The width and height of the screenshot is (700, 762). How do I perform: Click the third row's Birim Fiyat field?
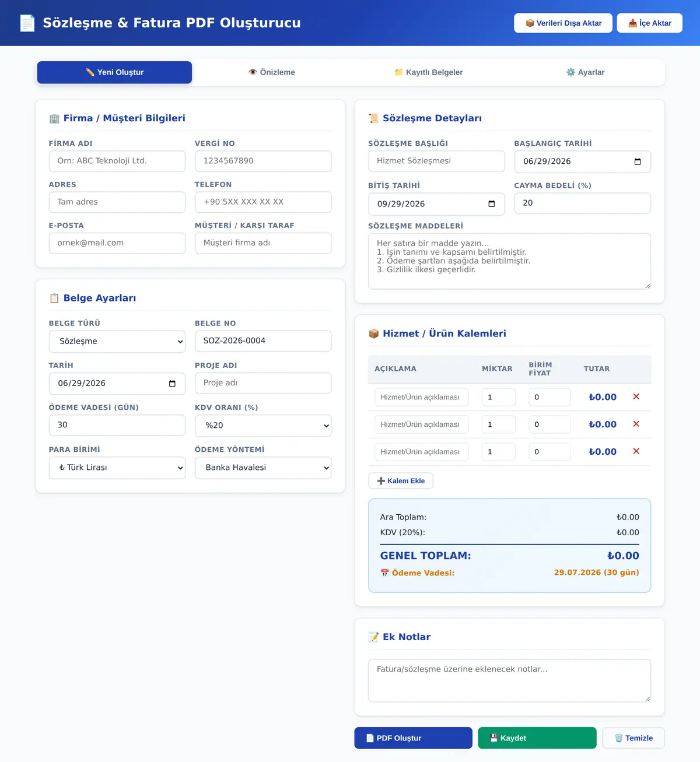(549, 452)
